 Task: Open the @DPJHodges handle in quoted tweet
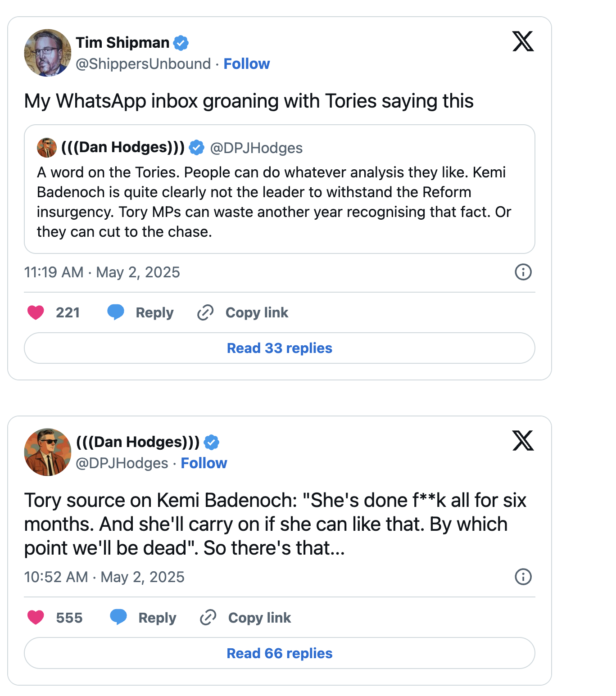pos(256,148)
